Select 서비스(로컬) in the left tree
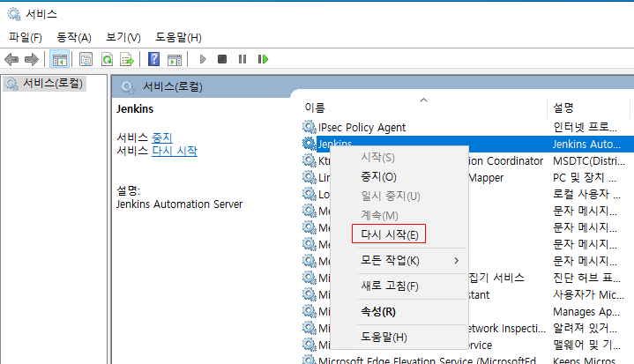This screenshot has width=634, height=364. [44, 84]
